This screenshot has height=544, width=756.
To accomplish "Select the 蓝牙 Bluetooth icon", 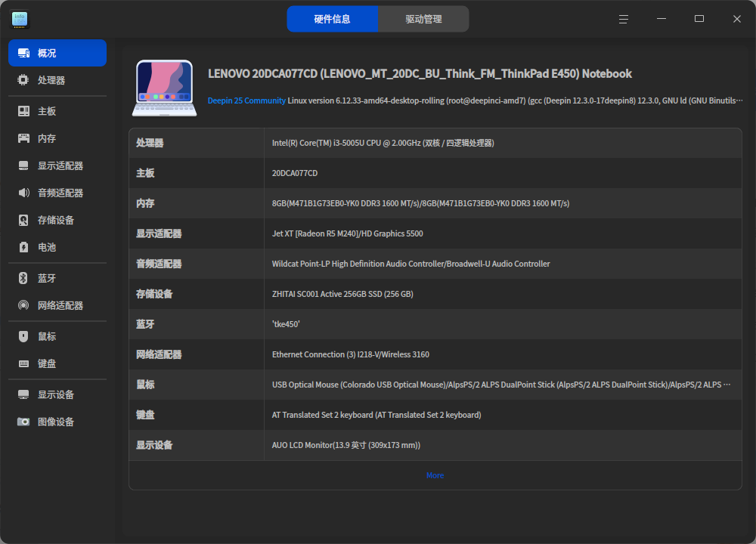I will [x=23, y=278].
